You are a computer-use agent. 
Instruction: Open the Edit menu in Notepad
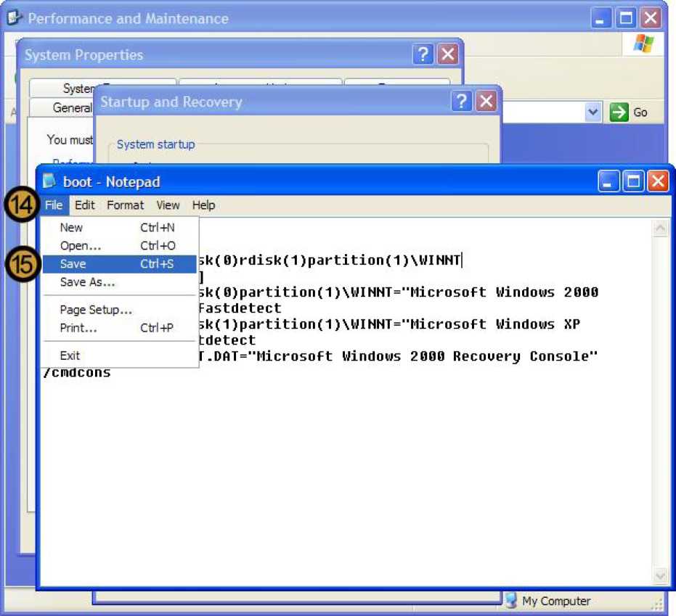click(84, 205)
